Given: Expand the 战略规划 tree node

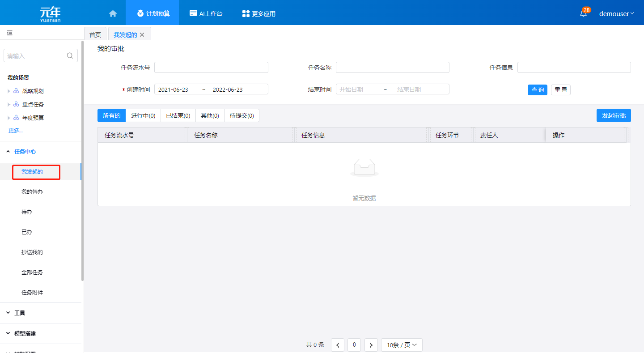Looking at the screenshot, I should pos(8,91).
